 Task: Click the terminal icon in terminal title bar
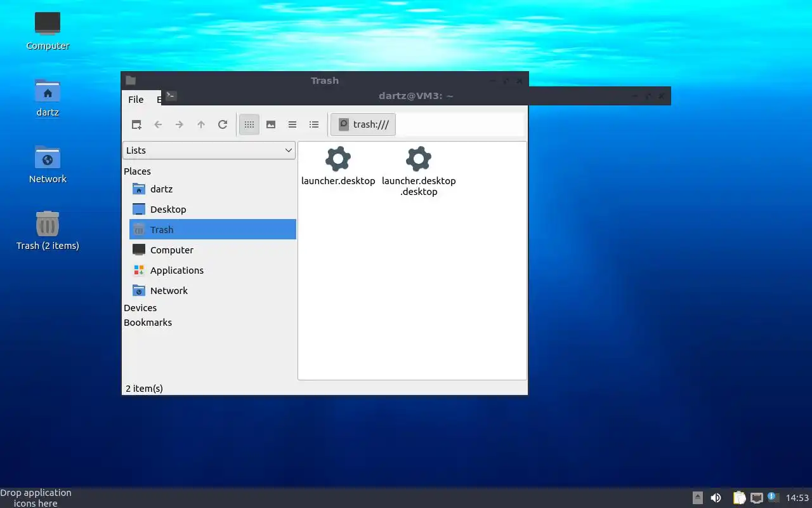coord(171,96)
